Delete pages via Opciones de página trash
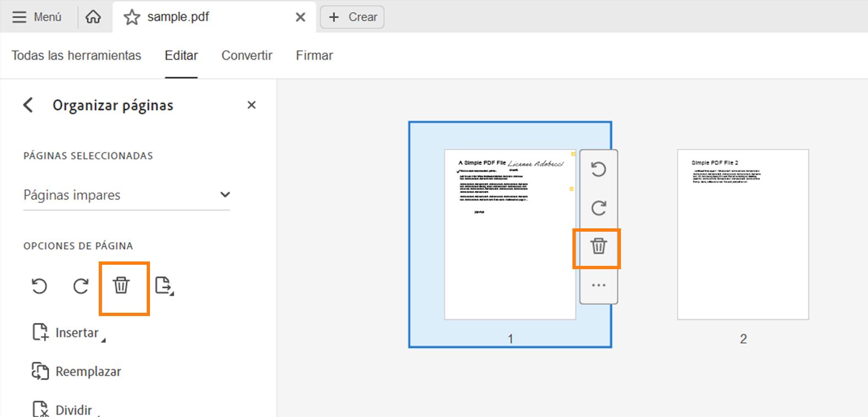868x417 pixels. (x=121, y=286)
